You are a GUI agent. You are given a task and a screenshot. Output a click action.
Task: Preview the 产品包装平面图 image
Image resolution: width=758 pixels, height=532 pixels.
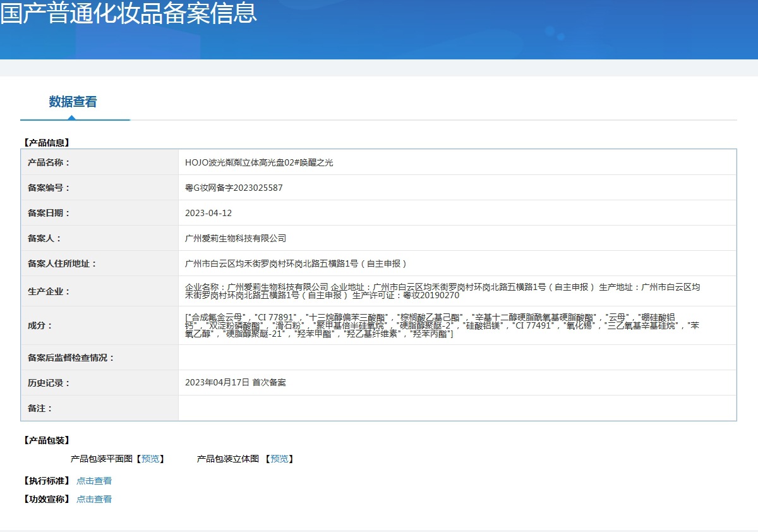tap(150, 459)
